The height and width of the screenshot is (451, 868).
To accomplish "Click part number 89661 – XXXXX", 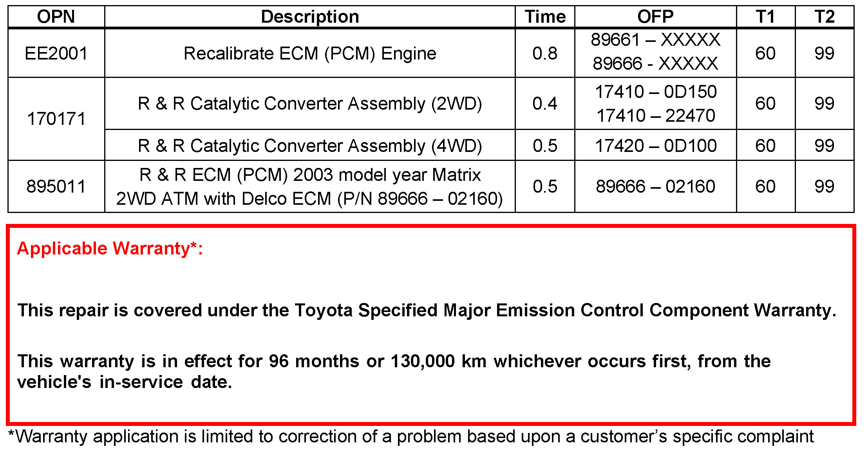I will [655, 40].
